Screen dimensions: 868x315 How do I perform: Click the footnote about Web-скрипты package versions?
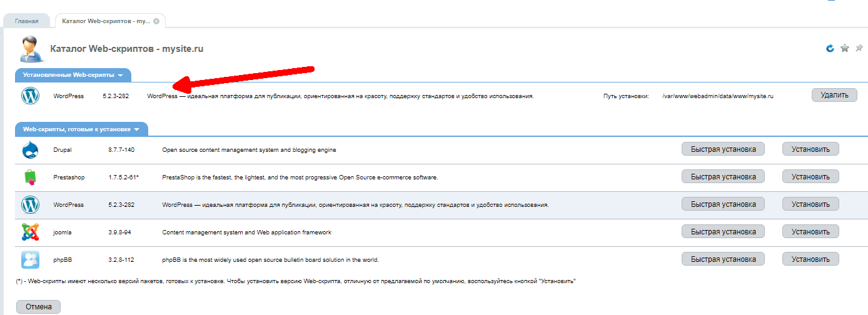pyautogui.click(x=296, y=281)
